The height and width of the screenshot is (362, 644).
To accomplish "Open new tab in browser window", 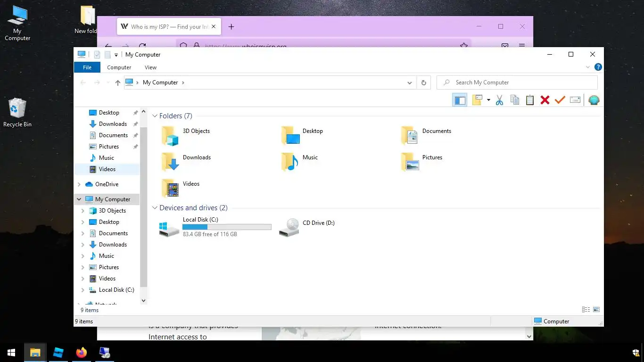I will 231,27.
